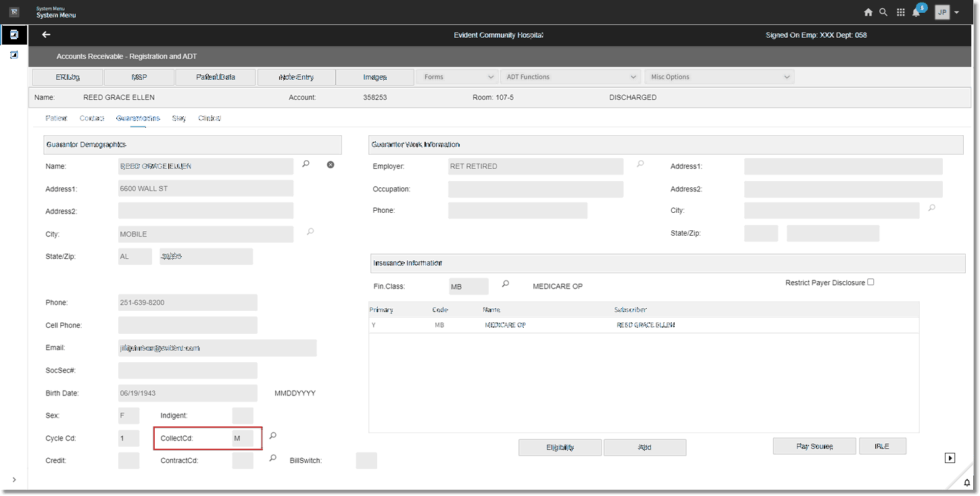The height and width of the screenshot is (496, 980).
Task: Expand the Misc Options dropdown
Action: pyautogui.click(x=719, y=77)
